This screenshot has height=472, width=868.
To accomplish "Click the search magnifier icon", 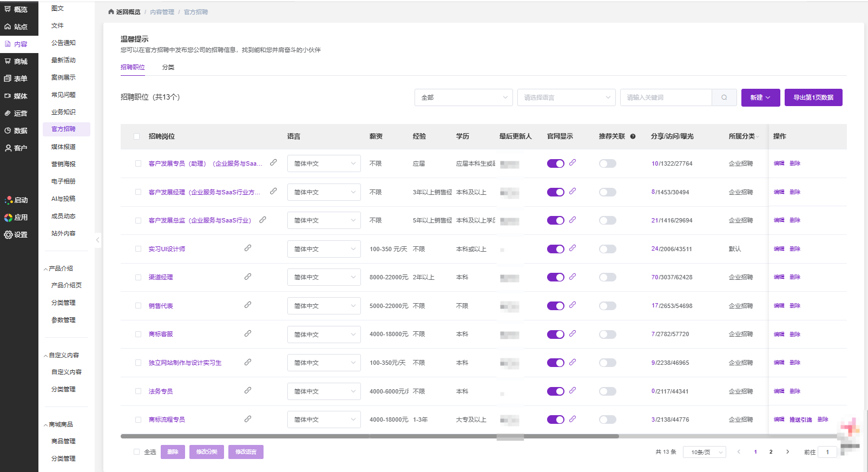I will 724,97.
